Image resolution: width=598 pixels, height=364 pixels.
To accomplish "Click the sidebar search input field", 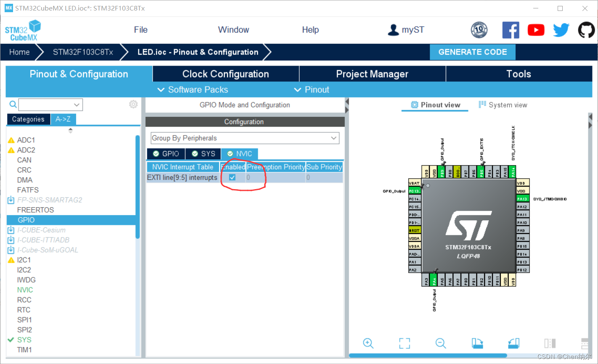I will (46, 105).
